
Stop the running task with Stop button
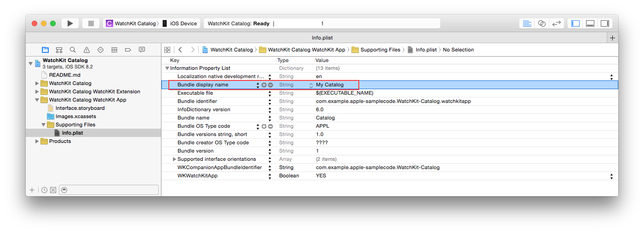(91, 23)
